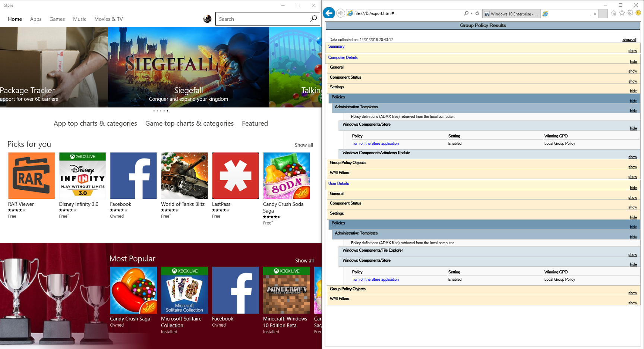The image size is (644, 349).
Task: Open App top charts & categories
Action: (x=95, y=123)
